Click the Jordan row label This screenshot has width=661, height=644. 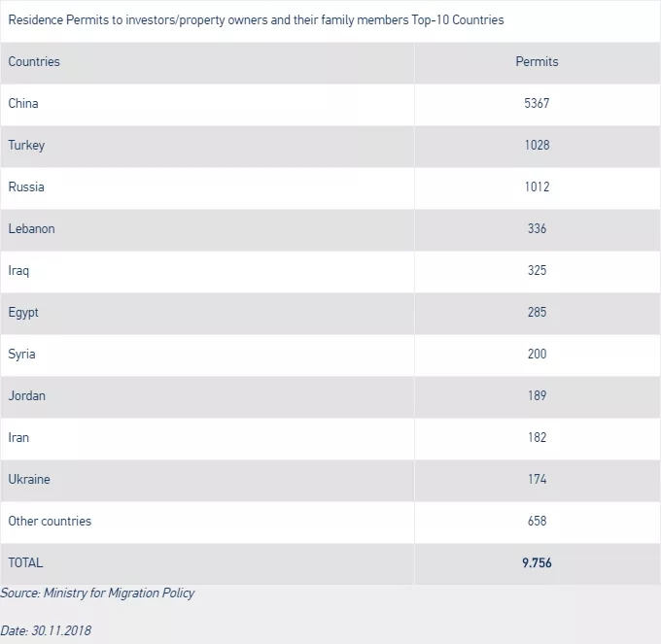[26, 395]
